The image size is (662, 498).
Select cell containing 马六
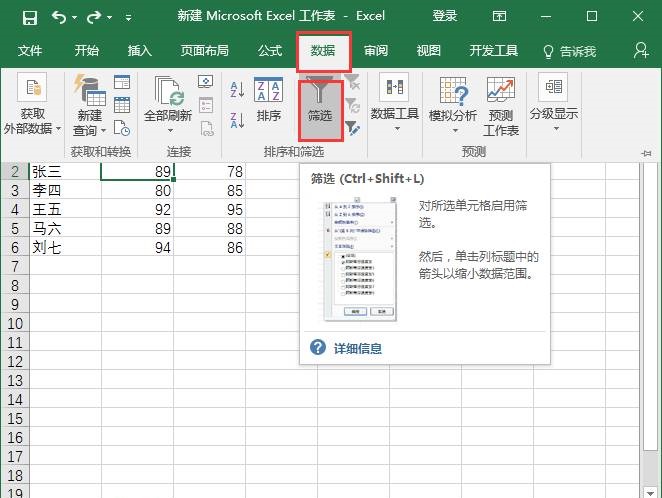tap(65, 228)
